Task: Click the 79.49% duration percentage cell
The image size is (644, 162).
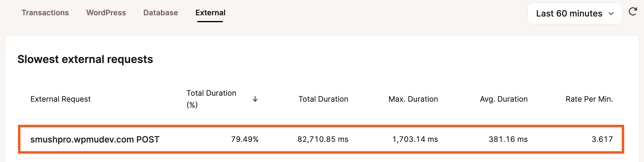Action: [x=245, y=139]
